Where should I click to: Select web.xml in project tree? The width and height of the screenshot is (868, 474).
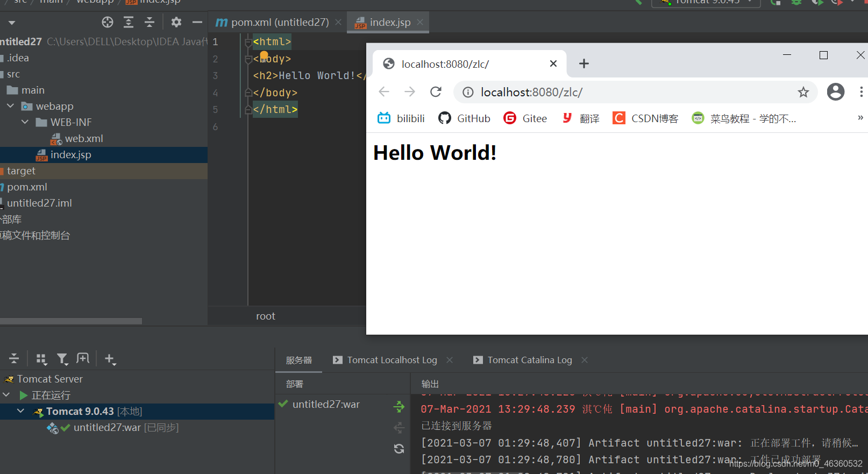[77, 138]
